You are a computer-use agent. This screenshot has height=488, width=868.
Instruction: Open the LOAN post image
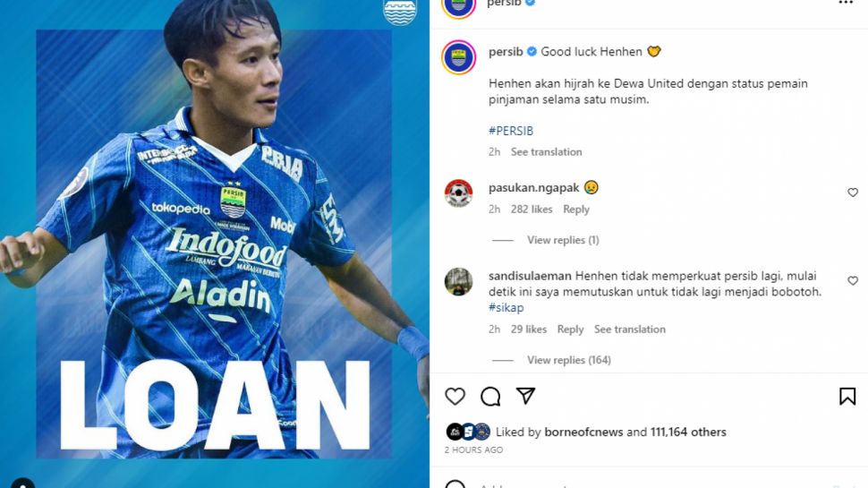click(x=214, y=244)
